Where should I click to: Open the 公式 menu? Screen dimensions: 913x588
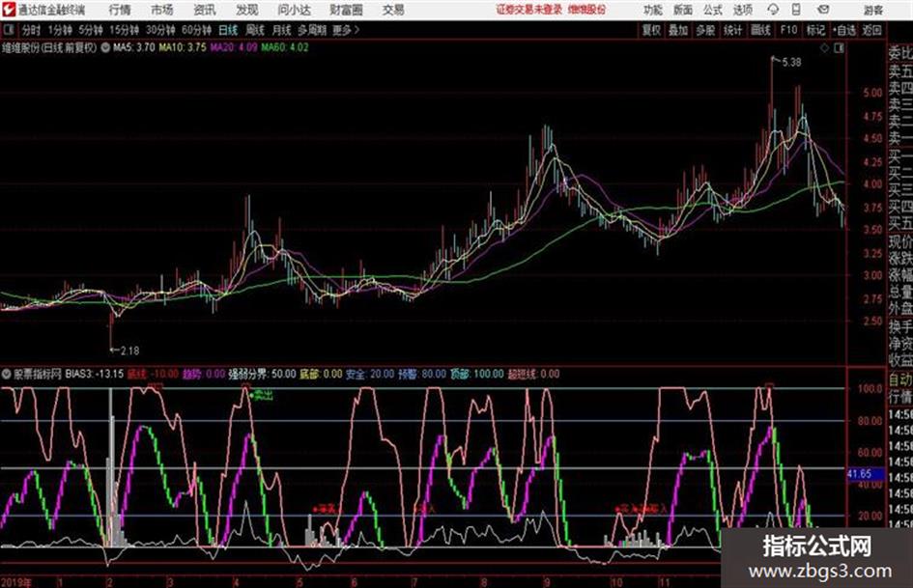(x=712, y=10)
